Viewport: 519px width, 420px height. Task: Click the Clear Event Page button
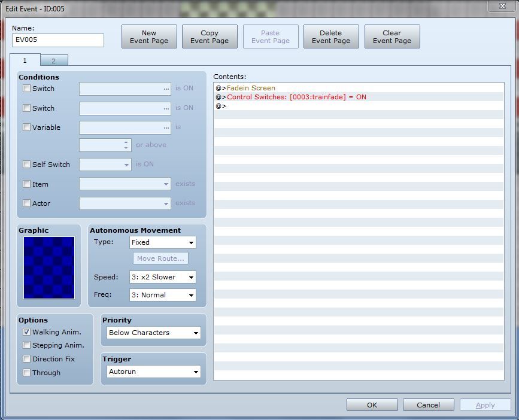(392, 37)
